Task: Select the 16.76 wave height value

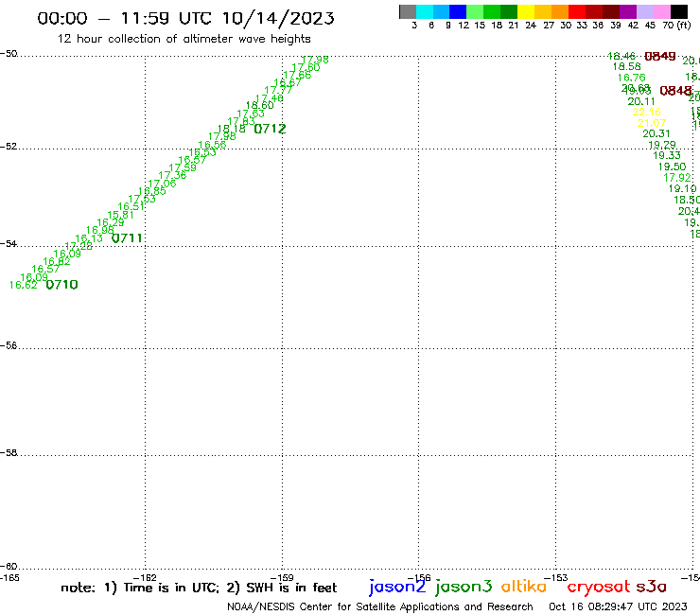Action: [632, 78]
